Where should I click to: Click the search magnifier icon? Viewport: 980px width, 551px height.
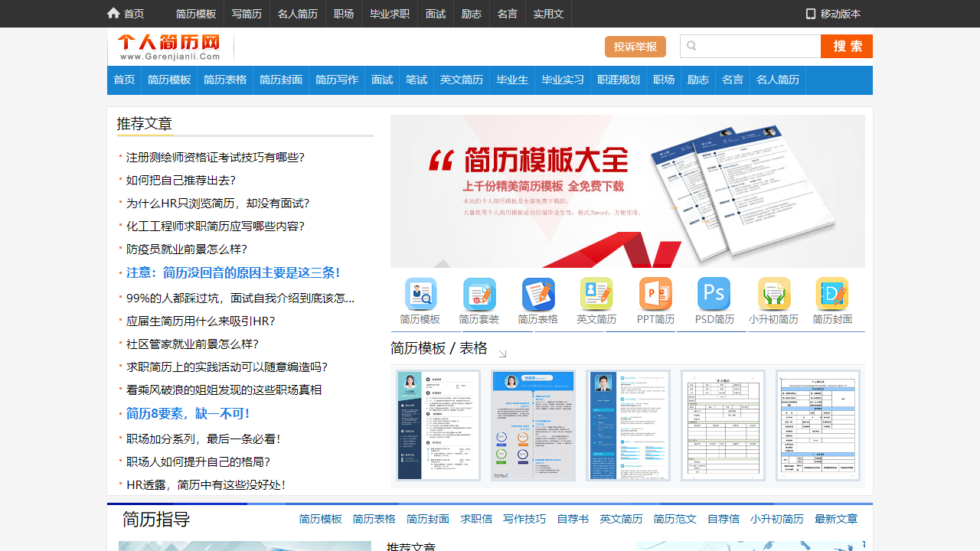pos(691,46)
